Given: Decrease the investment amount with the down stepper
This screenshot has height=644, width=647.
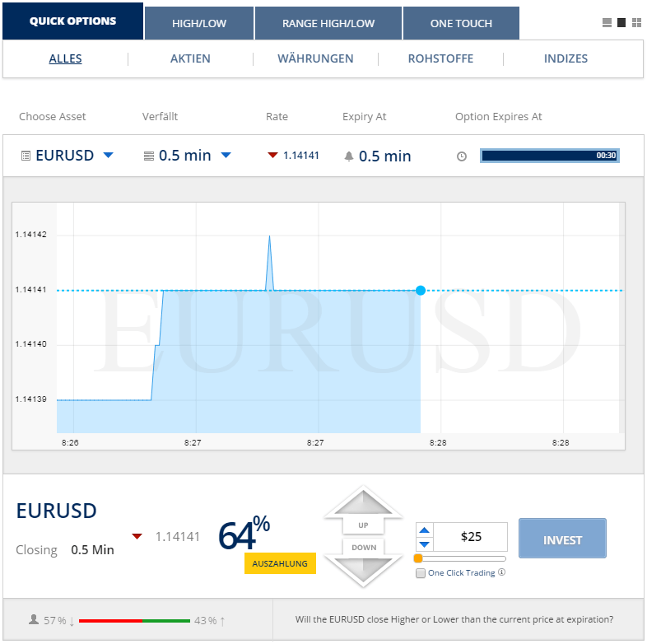Looking at the screenshot, I should (424, 544).
